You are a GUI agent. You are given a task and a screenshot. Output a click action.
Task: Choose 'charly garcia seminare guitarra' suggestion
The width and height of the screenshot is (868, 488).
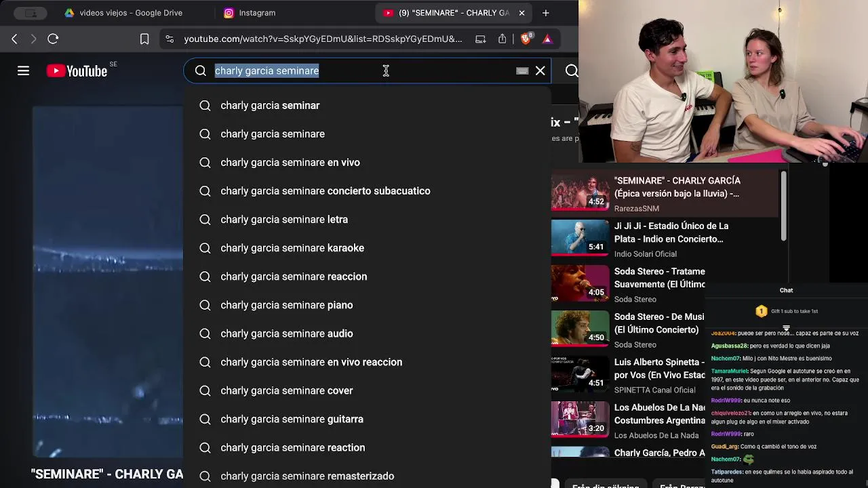367,419
